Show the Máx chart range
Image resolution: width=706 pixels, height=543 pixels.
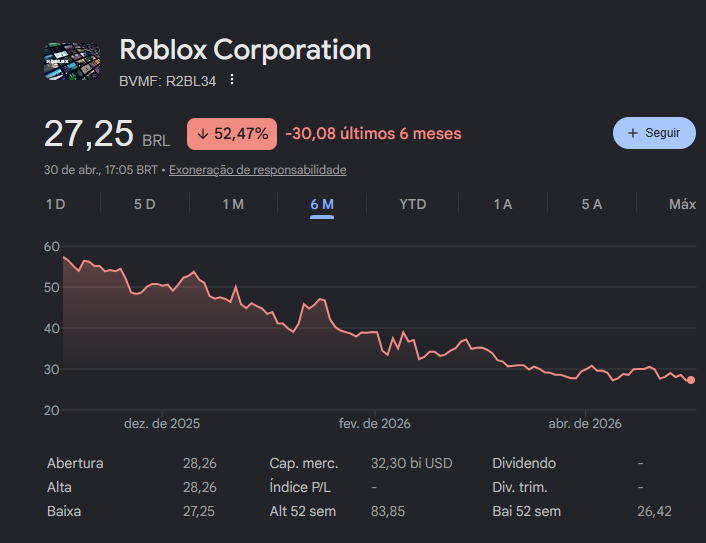683,204
